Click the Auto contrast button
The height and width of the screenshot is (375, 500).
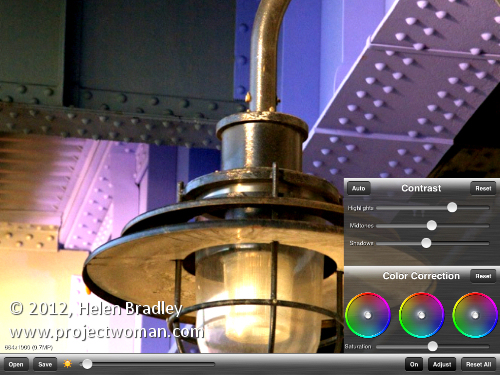[x=359, y=188]
